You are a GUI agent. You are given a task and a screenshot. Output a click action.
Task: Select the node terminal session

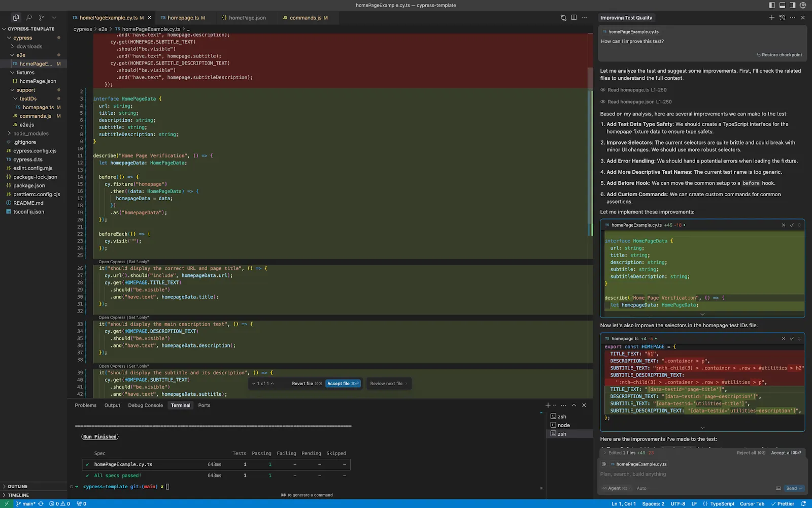(x=569, y=425)
